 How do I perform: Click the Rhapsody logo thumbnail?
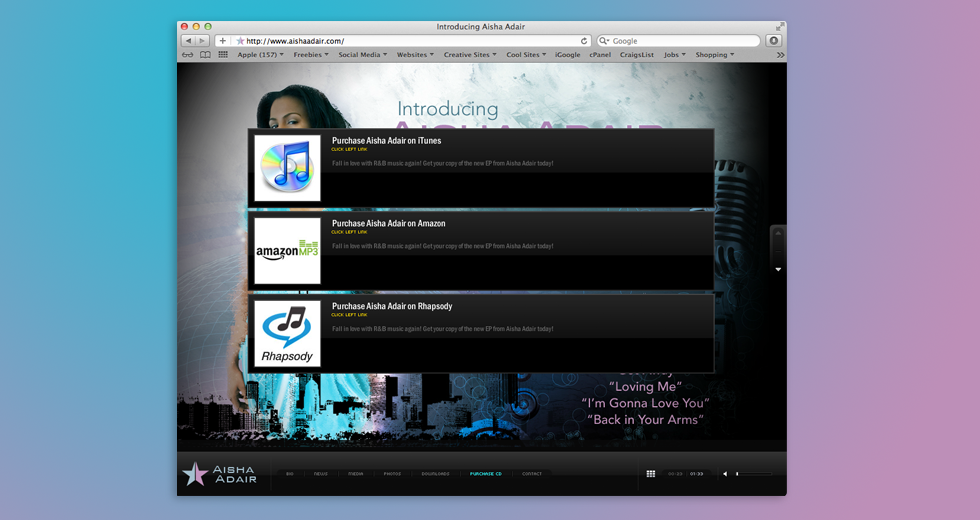pyautogui.click(x=288, y=333)
